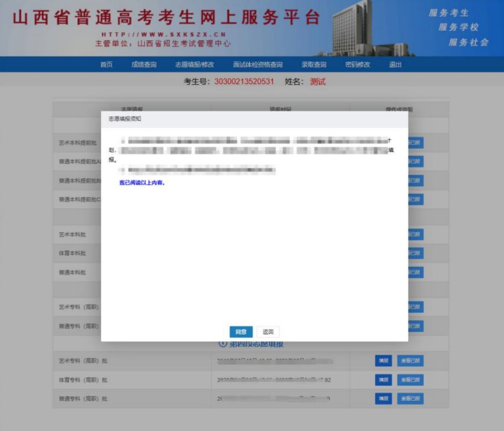
Task: Click 填报 in the 体育专科（高职）批 row
Action: coord(383,380)
